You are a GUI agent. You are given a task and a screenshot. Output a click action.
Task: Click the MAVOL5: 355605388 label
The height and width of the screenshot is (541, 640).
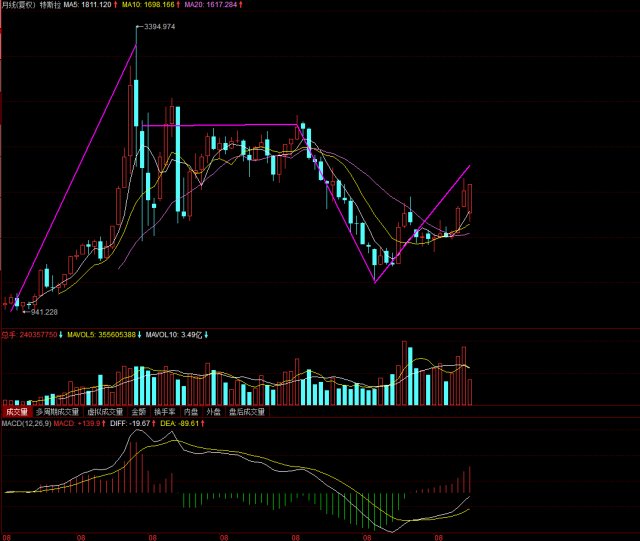click(x=104, y=335)
